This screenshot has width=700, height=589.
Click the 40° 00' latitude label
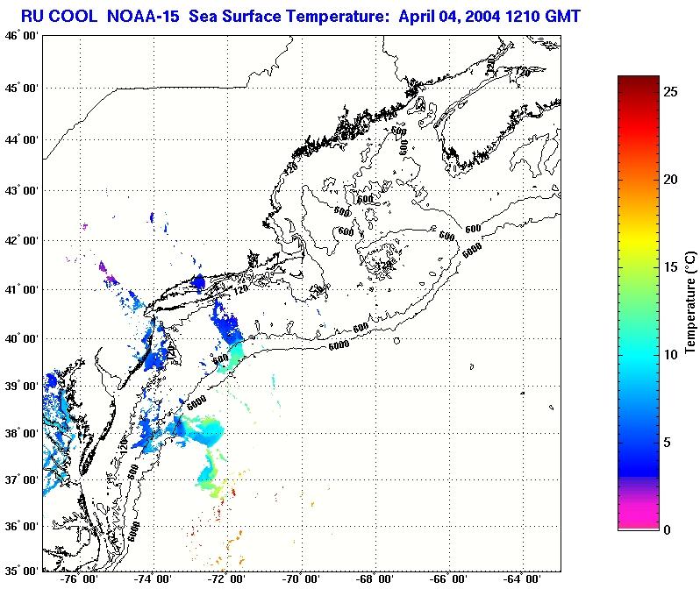click(21, 338)
